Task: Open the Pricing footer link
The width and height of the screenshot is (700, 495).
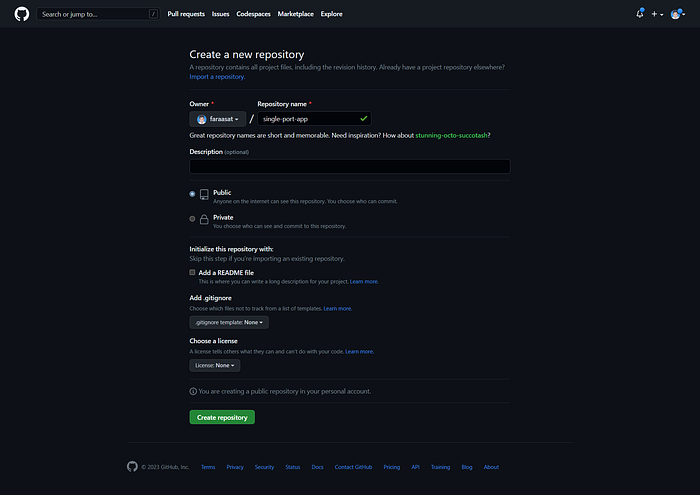Action: point(392,467)
